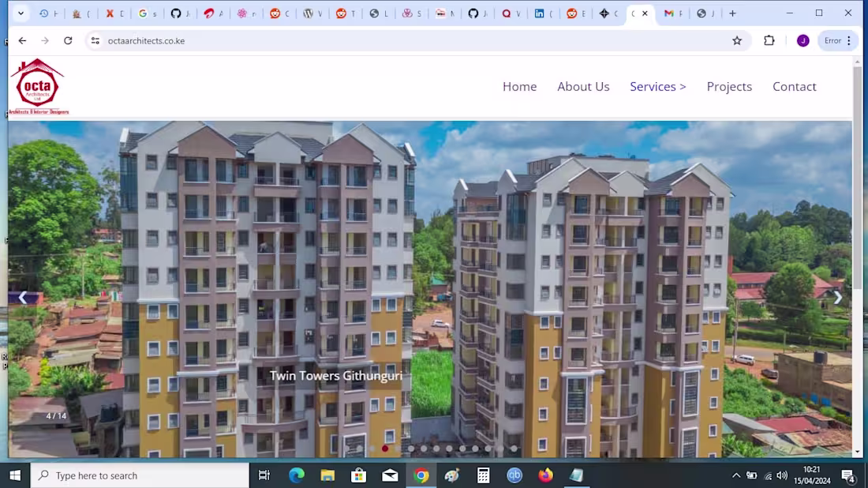The image size is (868, 488).
Task: Switch to the Google tab
Action: [x=148, y=13]
